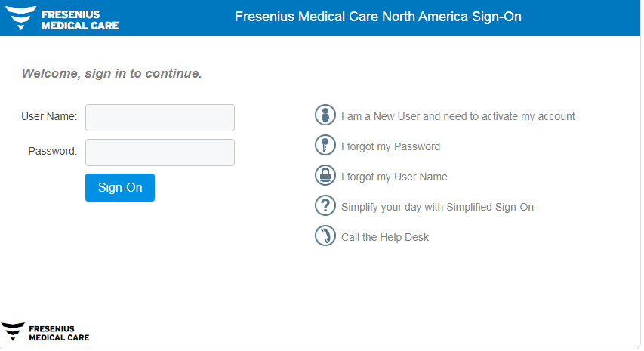Viewport: 644px width, 351px height.
Task: Click the 'Password:' field label
Action: point(53,151)
